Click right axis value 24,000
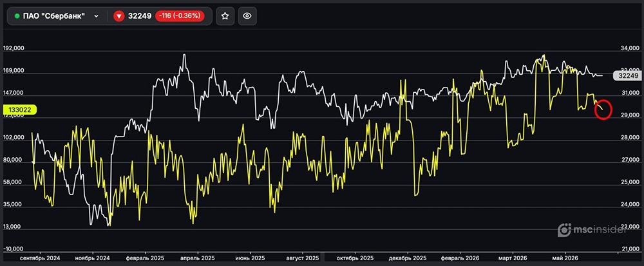Image resolution: width=644 pixels, height=266 pixels. 630,205
